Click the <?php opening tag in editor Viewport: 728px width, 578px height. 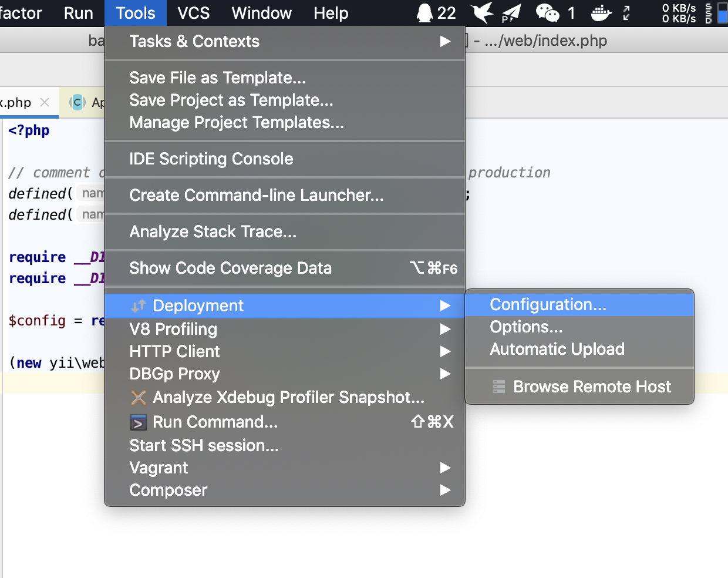(x=29, y=130)
